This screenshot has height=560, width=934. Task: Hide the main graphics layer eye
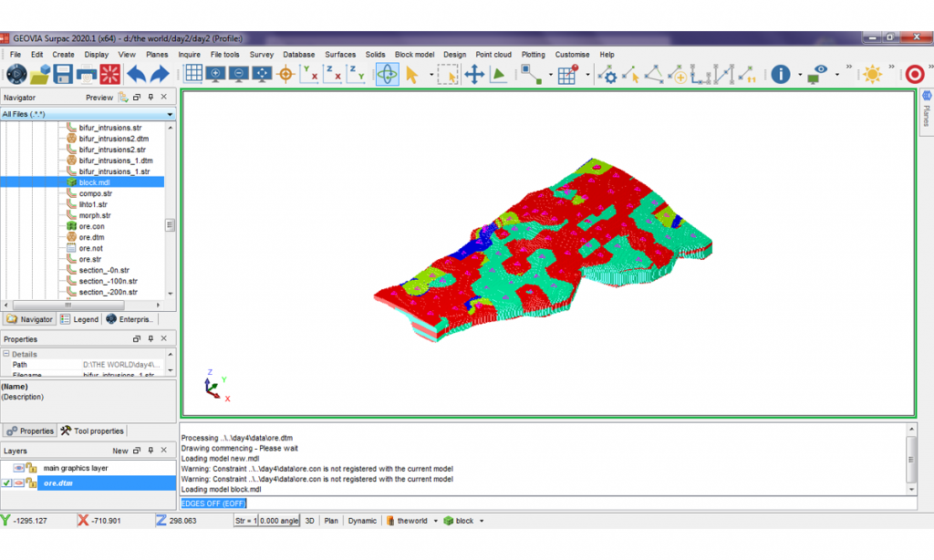[x=19, y=468]
